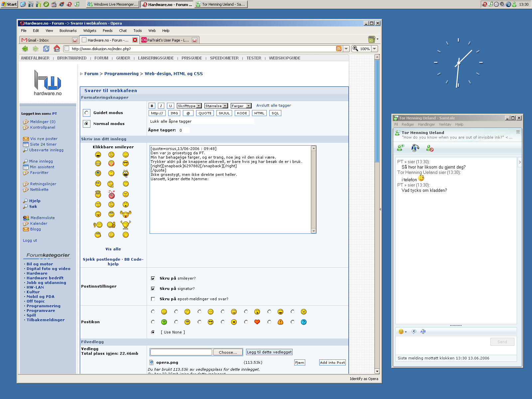Select radio button beside question mark icon
Image resolution: width=532 pixels, height=399 pixels.
(293, 322)
